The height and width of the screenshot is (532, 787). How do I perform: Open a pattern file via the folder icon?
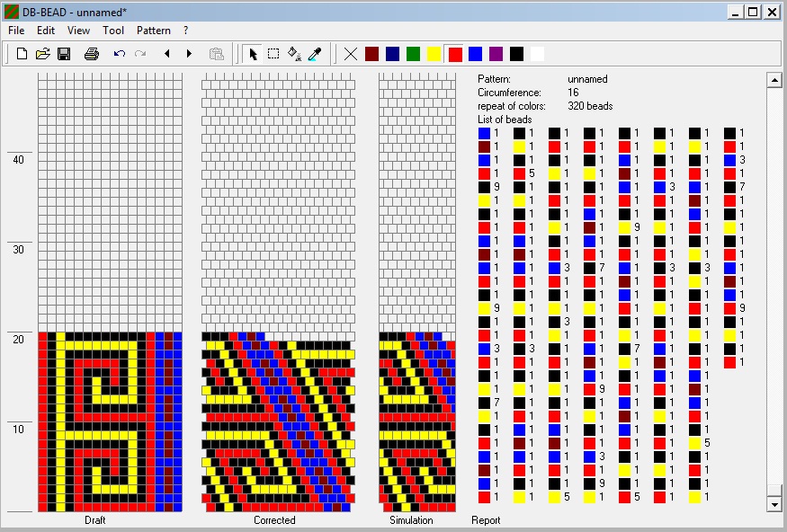(x=42, y=54)
